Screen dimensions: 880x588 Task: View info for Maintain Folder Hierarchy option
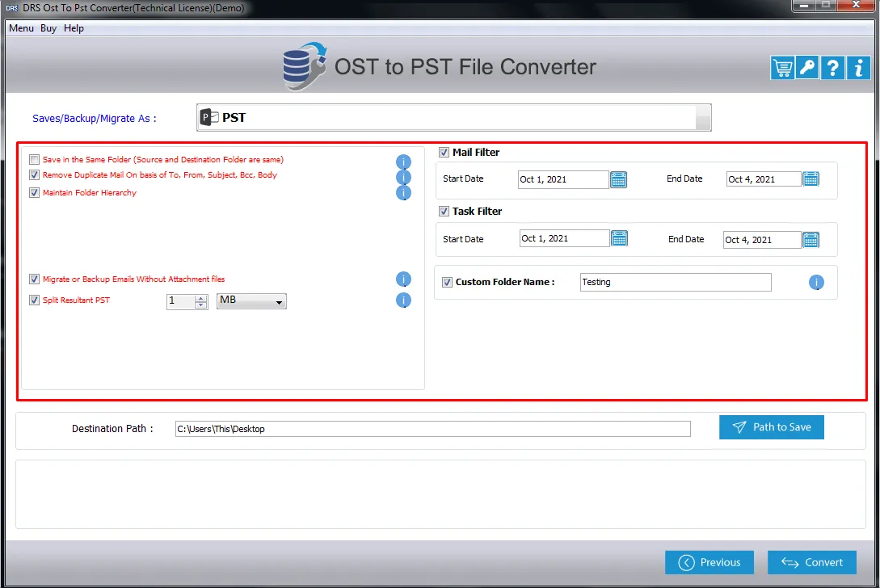[403, 193]
